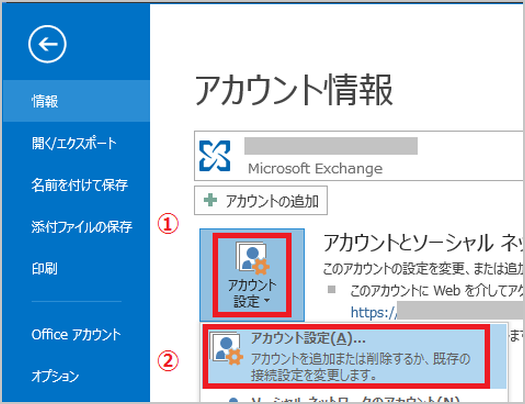Click the このアカウントの設定を変更 description text
Image resolution: width=525 pixels, height=404 pixels.
pos(423,269)
